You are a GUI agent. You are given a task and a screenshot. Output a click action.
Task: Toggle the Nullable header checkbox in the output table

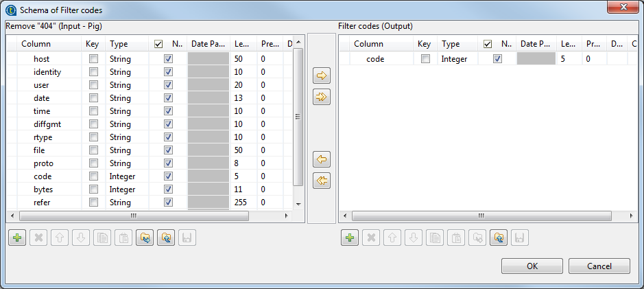[x=488, y=44]
